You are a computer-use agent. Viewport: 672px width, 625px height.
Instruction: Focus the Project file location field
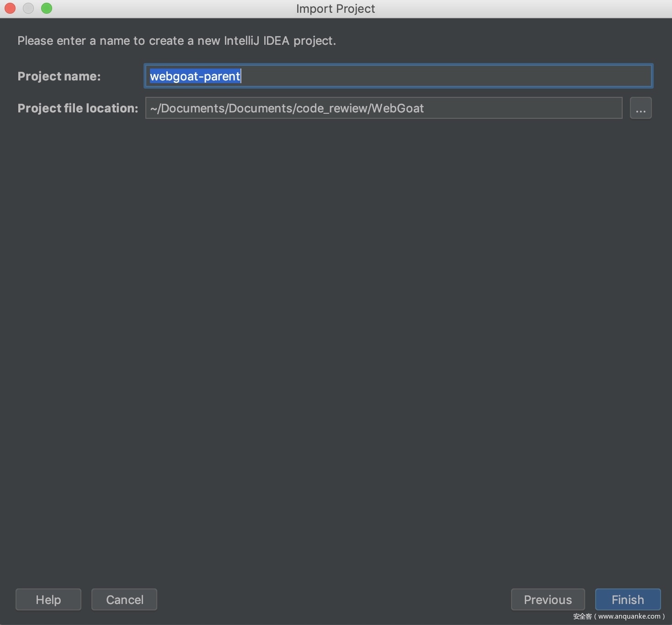click(384, 108)
